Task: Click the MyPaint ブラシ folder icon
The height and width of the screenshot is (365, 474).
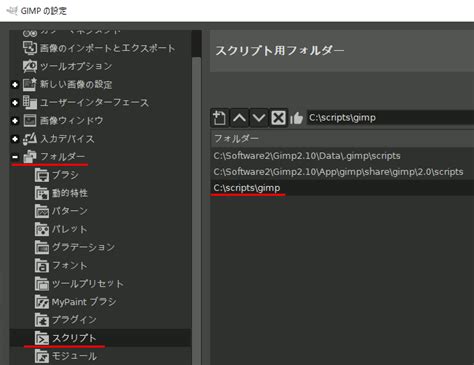Action: (x=42, y=302)
